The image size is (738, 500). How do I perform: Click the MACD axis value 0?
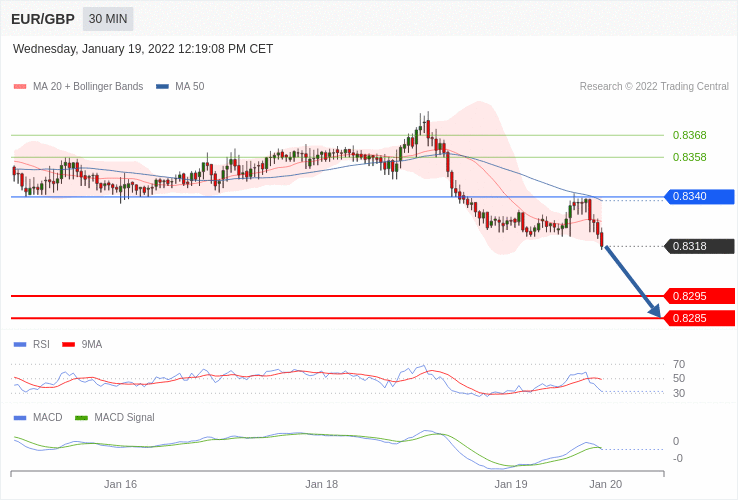click(x=676, y=441)
